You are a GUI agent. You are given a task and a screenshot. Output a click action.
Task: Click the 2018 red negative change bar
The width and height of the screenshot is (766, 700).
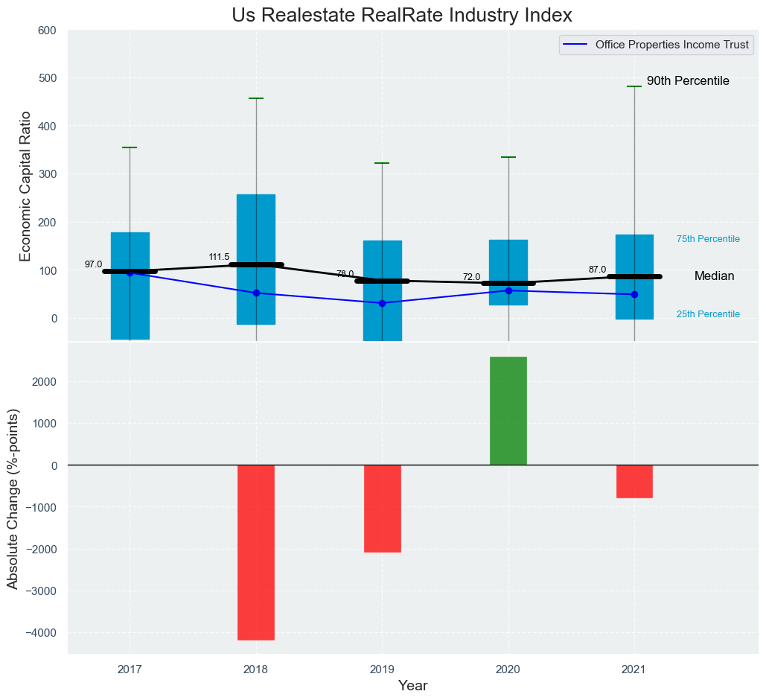pos(256,552)
